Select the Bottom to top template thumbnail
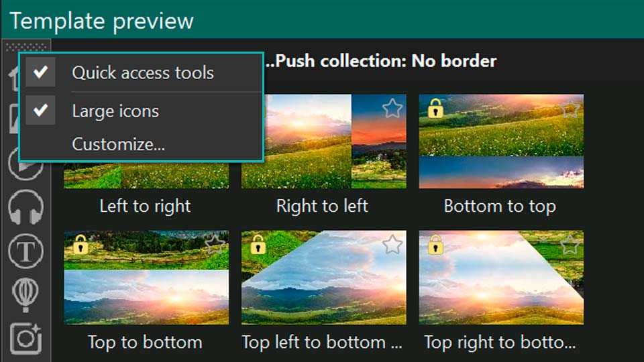The image size is (644, 362). 501,141
